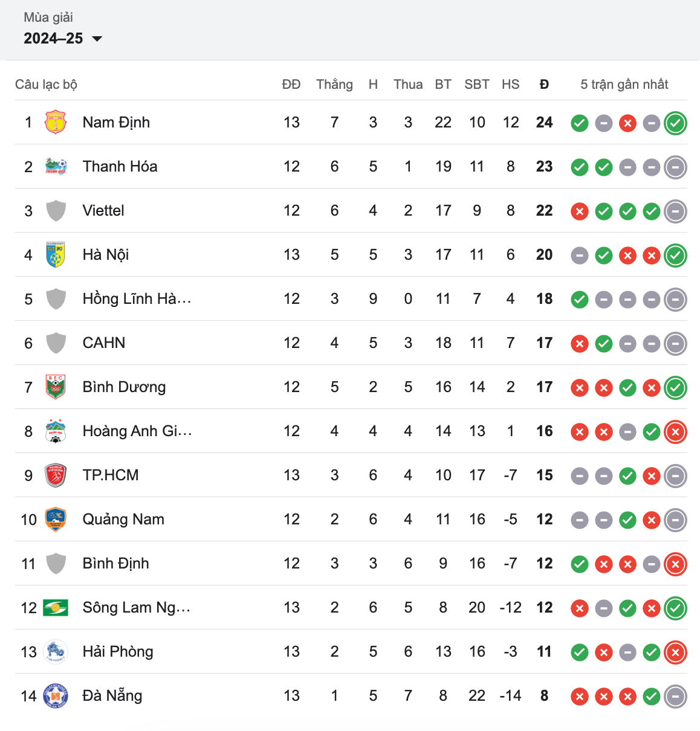Click the Hoàng Anh Gia Lai logo
The height and width of the screenshot is (731, 700).
(56, 431)
